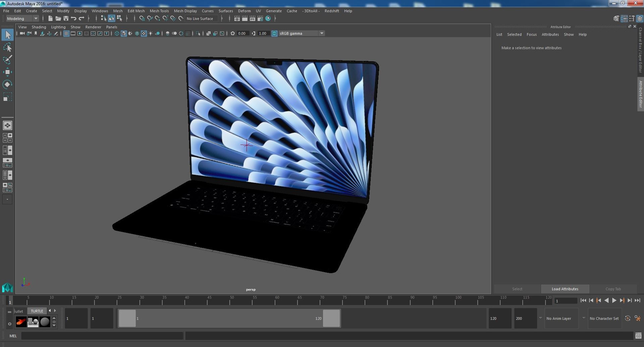This screenshot has width=644, height=347.
Task: Toggle snap to curves
Action: [x=150, y=18]
